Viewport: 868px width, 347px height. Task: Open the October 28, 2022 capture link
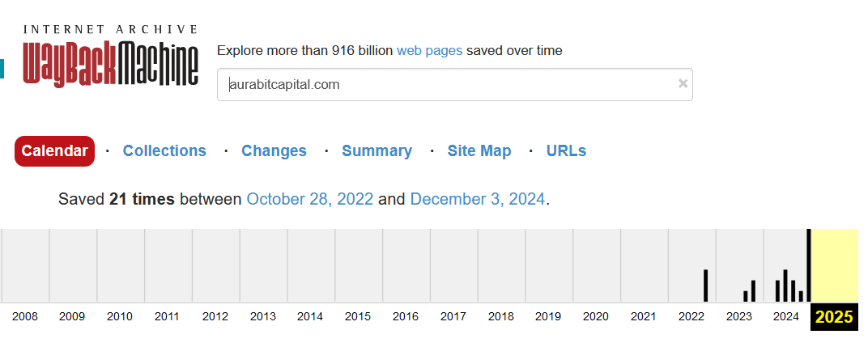pyautogui.click(x=310, y=199)
